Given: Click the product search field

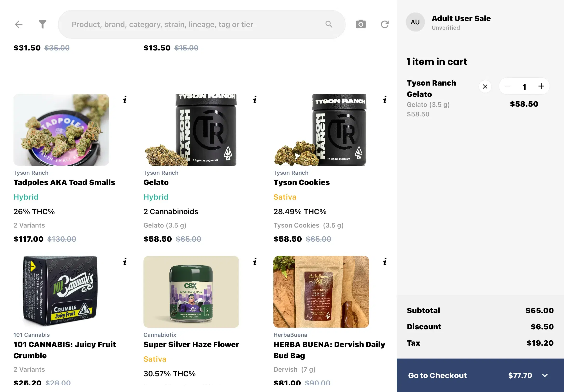Looking at the screenshot, I should pyautogui.click(x=201, y=24).
